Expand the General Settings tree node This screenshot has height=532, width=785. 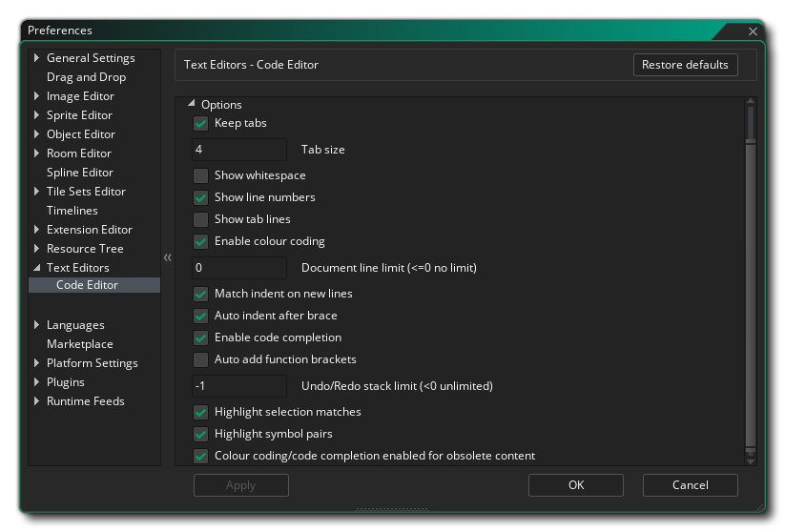[x=36, y=58]
